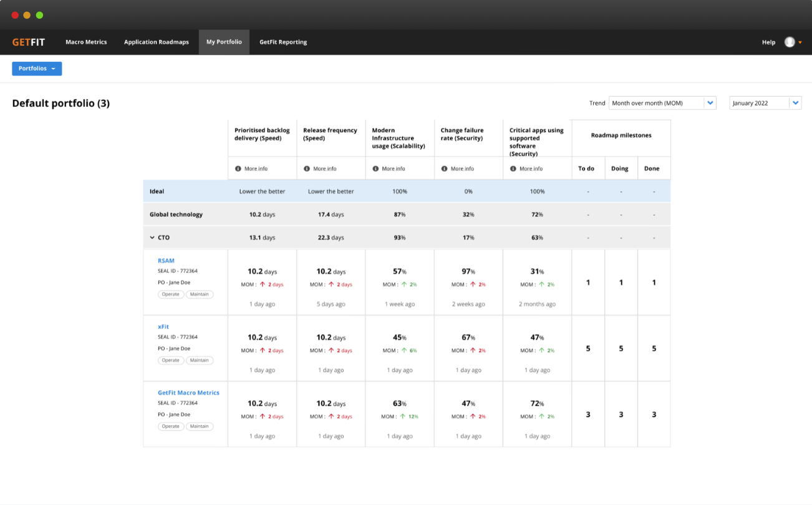
Task: Open the xFit application link
Action: pos(163,326)
